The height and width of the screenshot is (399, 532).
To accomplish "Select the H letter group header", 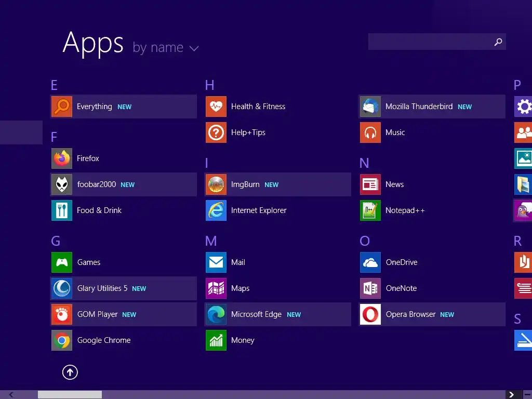I will click(x=210, y=85).
